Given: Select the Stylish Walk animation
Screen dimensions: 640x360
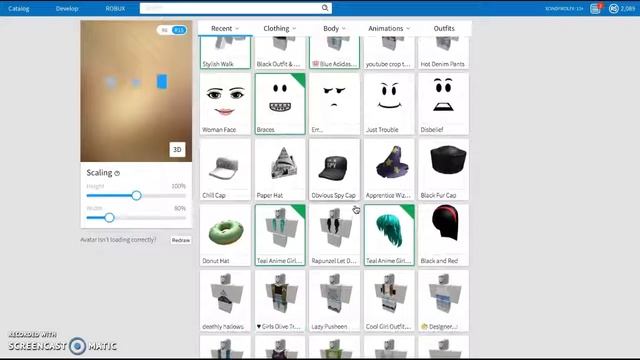Looking at the screenshot, I should [225, 53].
